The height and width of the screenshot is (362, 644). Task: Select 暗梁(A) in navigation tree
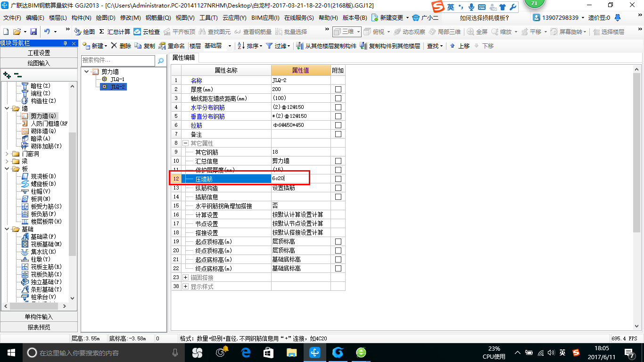click(x=36, y=139)
